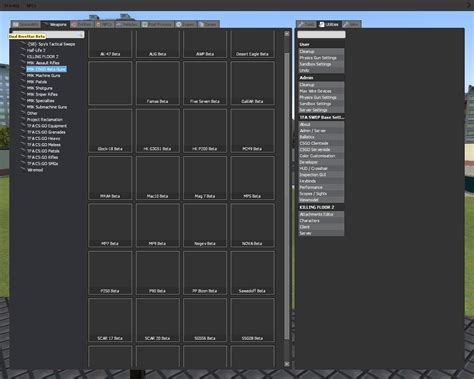Pick the Glock-18 Beta weapon tile
This screenshot has width=474, height=379.
110,131
